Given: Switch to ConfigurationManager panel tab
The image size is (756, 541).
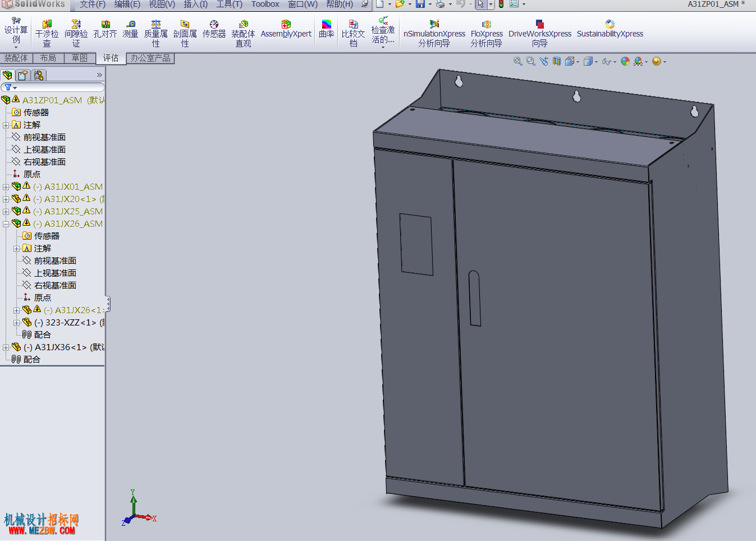Looking at the screenshot, I should pos(39,75).
